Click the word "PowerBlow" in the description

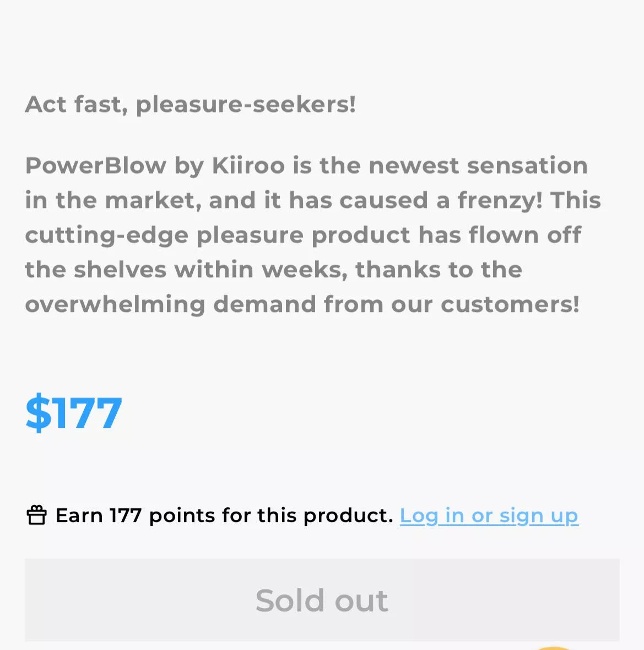coord(95,165)
